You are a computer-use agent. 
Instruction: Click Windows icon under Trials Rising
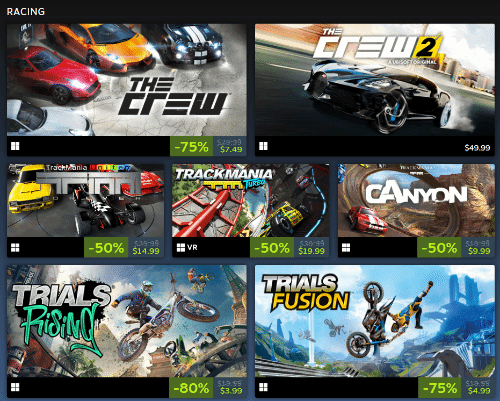15,387
